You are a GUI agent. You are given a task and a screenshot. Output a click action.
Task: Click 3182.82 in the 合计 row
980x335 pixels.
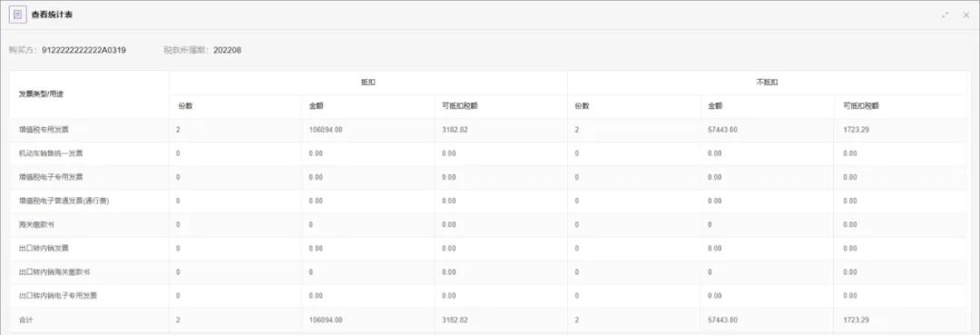[455, 320]
